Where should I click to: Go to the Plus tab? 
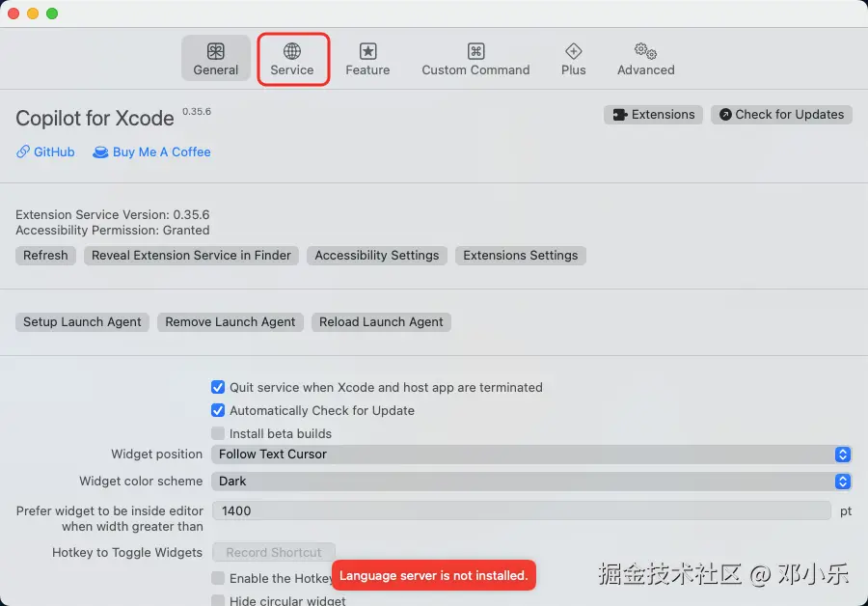tap(573, 59)
